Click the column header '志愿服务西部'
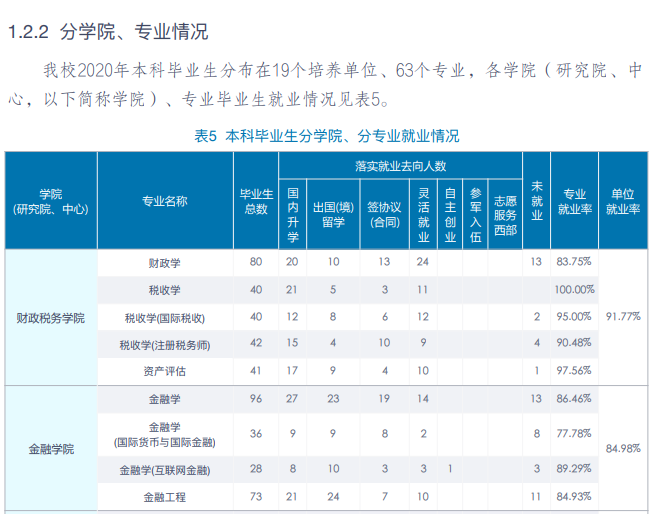659x514 pixels. click(x=505, y=215)
